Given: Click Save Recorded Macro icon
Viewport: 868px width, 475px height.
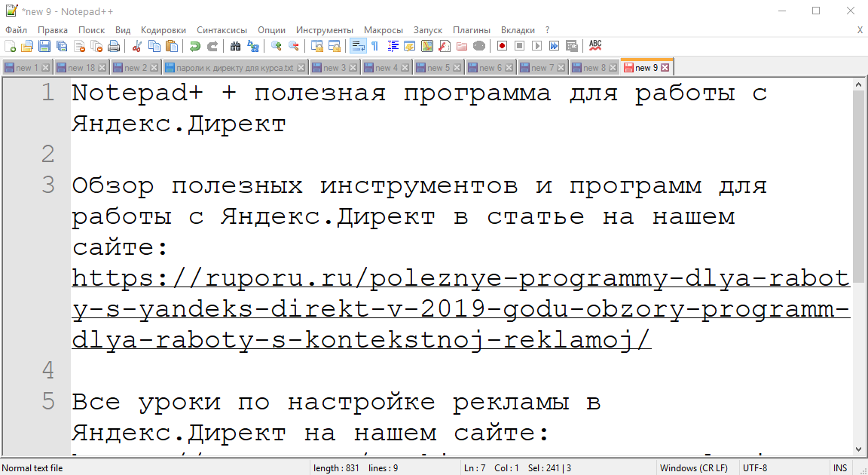Looking at the screenshot, I should point(572,46).
